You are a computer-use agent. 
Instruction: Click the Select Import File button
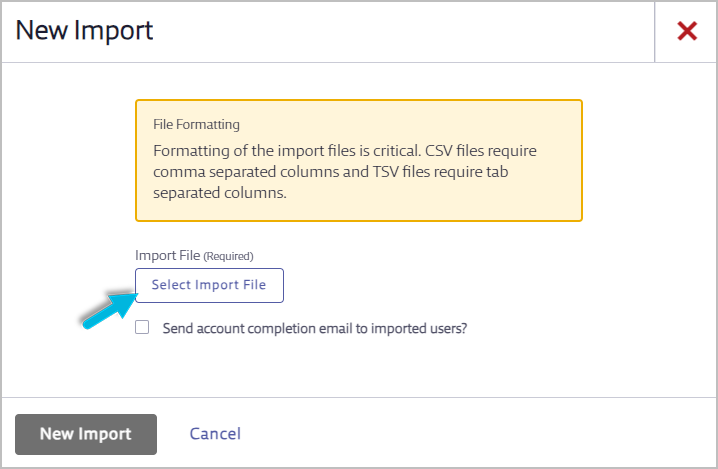(x=209, y=285)
